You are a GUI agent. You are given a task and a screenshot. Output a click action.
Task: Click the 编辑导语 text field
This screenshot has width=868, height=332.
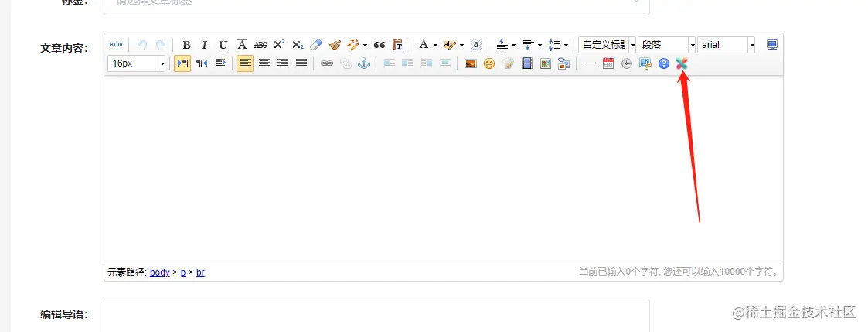click(376, 316)
